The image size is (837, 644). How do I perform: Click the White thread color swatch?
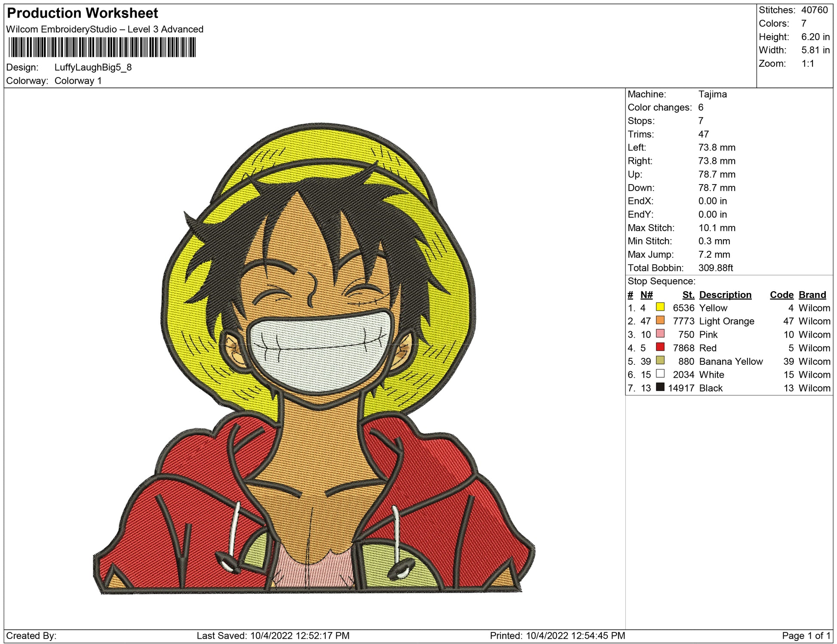[660, 373]
